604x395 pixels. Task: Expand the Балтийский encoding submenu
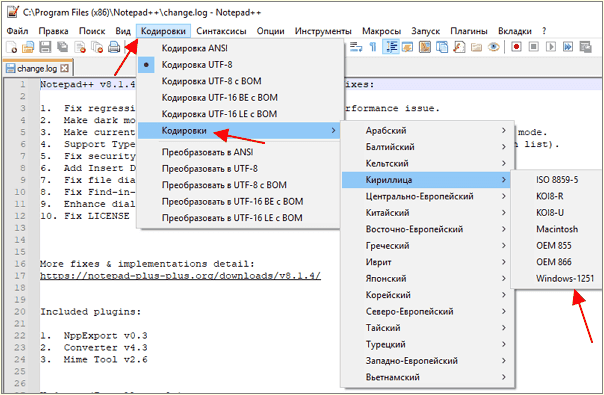tap(427, 147)
